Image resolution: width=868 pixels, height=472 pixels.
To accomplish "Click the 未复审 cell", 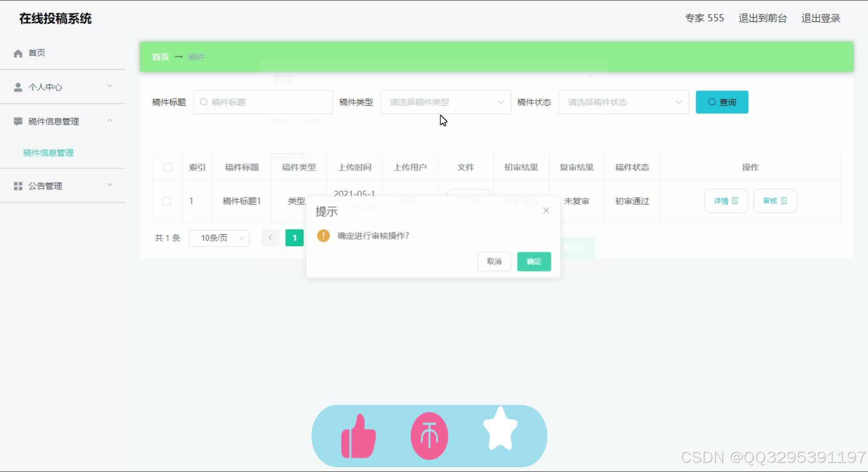I will click(577, 201).
